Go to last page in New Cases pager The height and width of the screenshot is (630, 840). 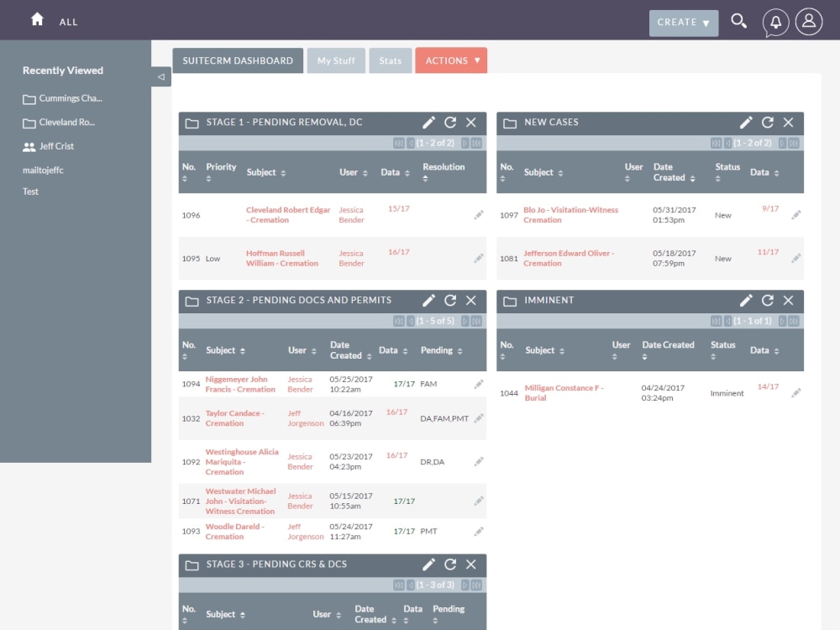click(x=794, y=143)
